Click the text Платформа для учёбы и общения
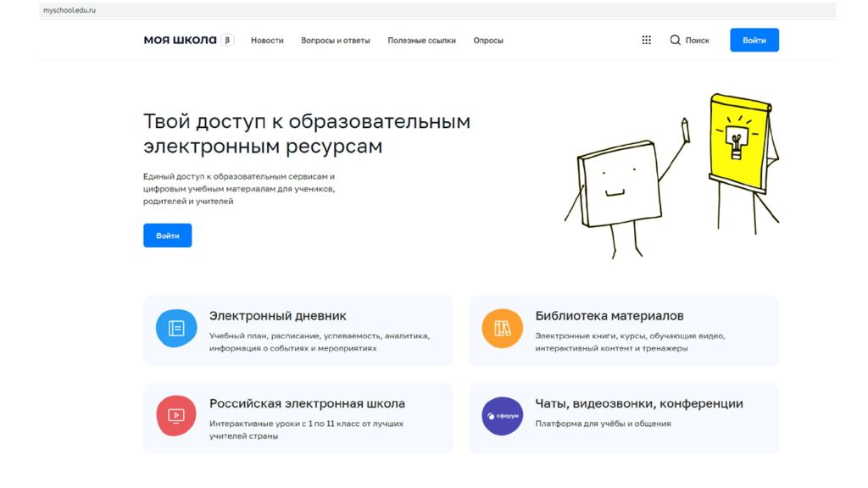 click(603, 424)
